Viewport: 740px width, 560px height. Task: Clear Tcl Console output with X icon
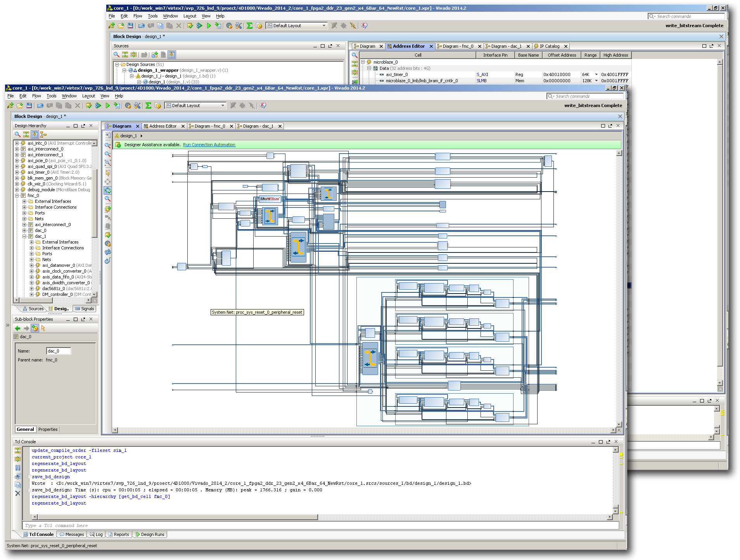pyautogui.click(x=17, y=493)
